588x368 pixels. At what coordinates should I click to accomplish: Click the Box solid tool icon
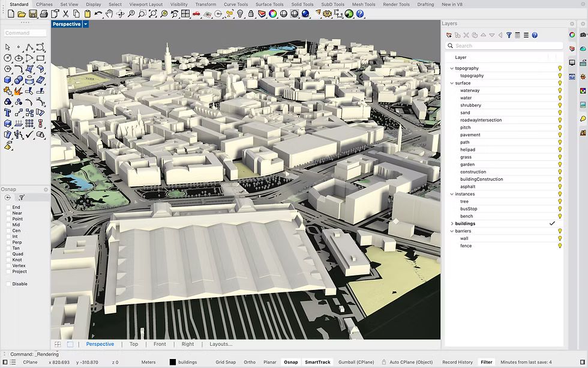point(8,80)
